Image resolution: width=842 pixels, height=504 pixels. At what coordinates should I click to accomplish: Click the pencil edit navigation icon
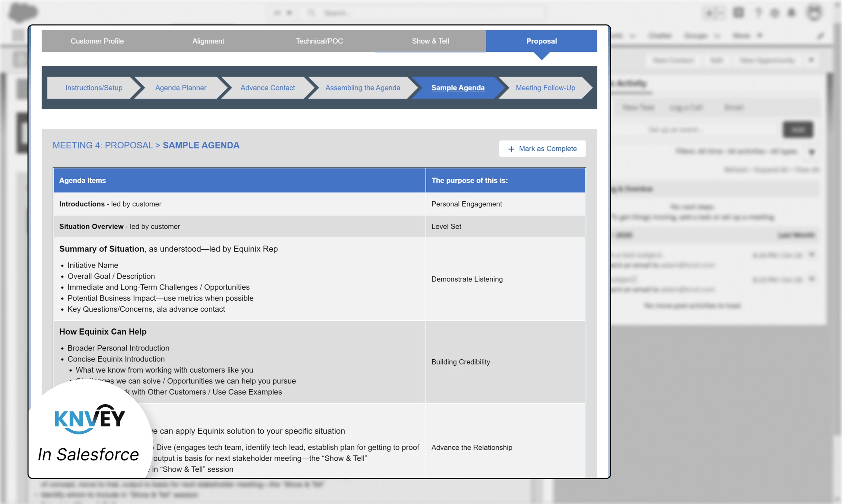pos(820,36)
